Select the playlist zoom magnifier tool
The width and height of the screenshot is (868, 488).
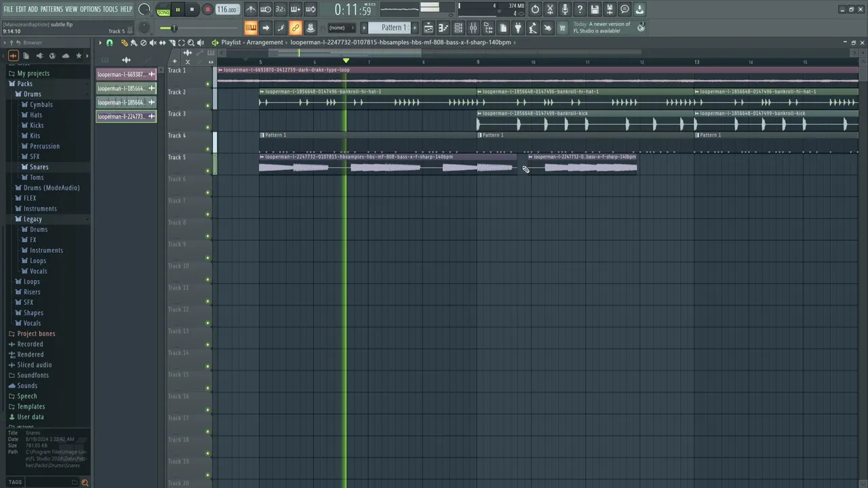coord(191,43)
